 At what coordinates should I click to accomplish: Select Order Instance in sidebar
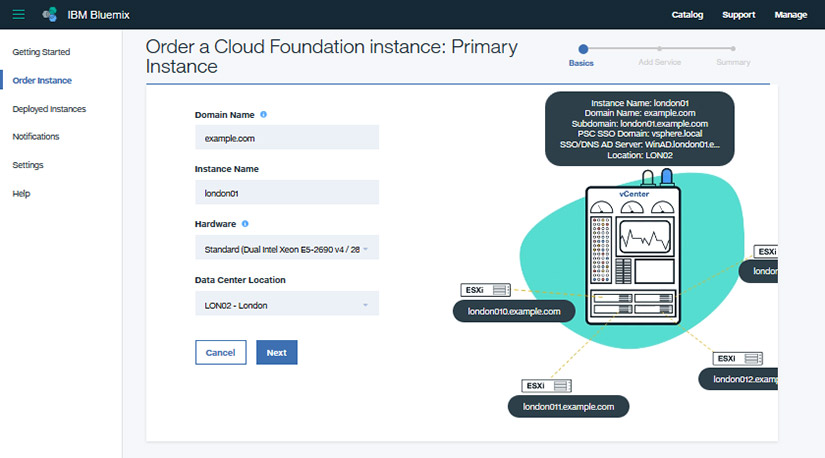point(42,81)
